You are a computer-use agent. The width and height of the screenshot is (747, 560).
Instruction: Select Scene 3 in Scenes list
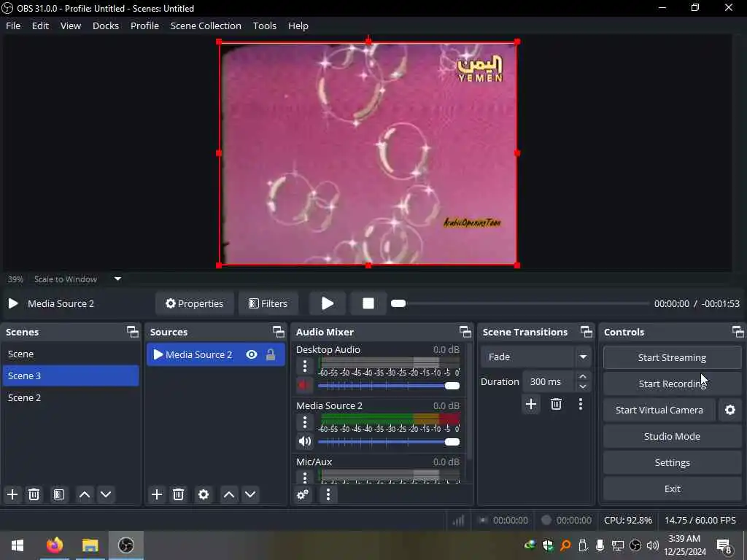(71, 376)
